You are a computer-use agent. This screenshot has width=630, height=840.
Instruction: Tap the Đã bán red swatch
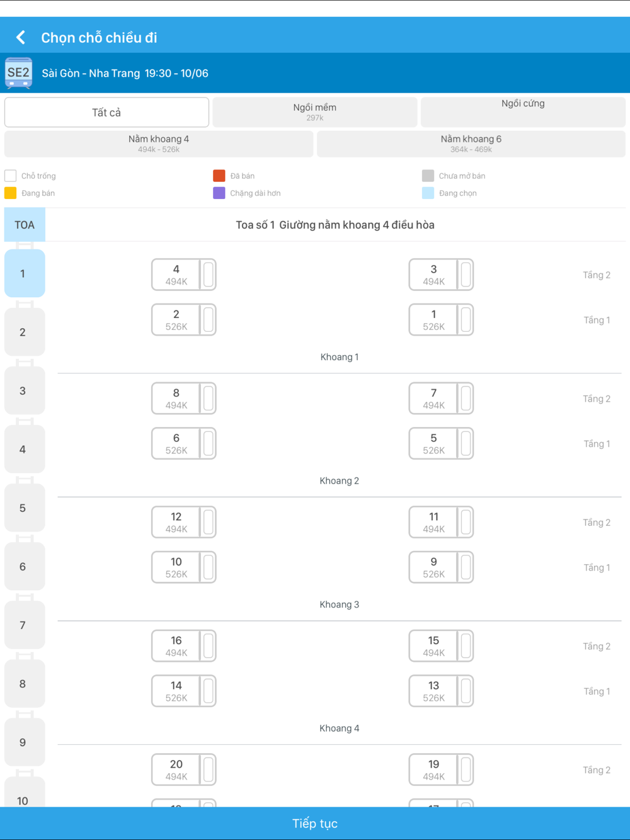[x=219, y=176]
